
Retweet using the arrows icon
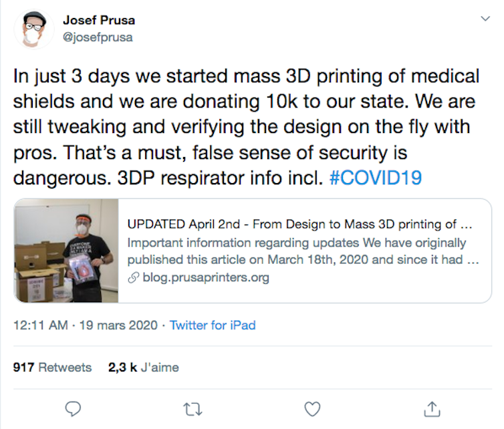(x=193, y=408)
